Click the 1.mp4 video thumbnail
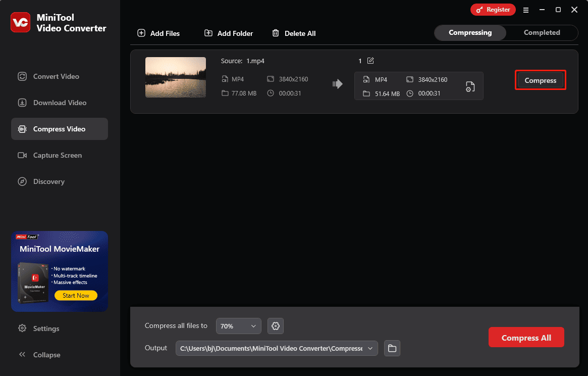588x376 pixels. 176,77
